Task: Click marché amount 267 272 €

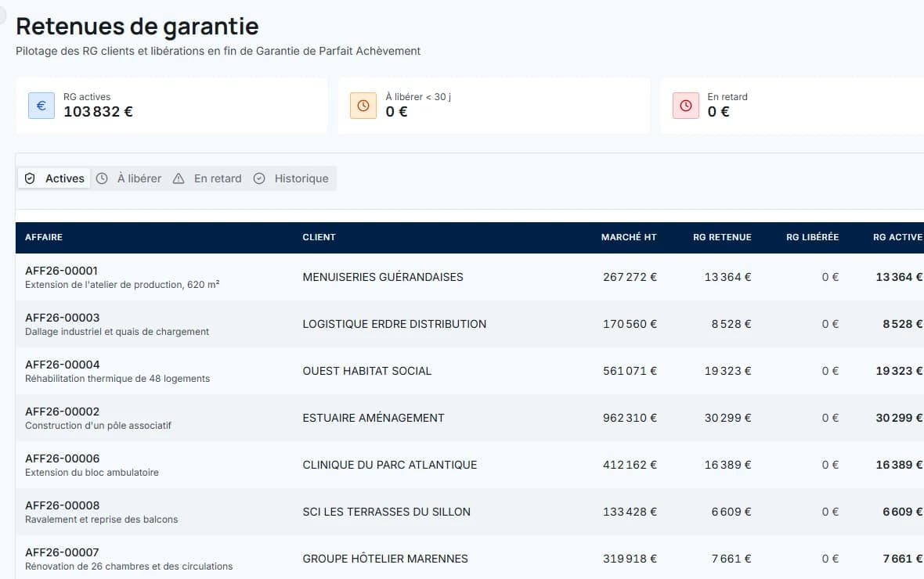Action: [x=630, y=278]
